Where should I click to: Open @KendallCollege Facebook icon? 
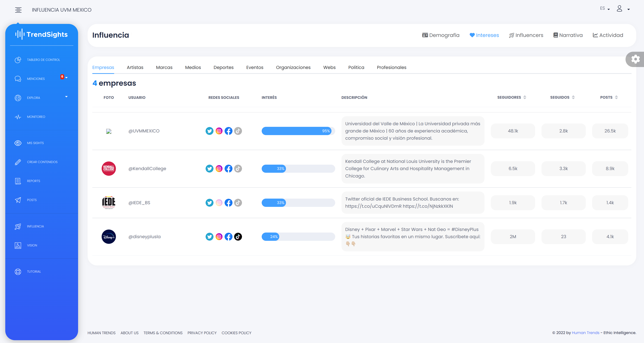228,169
